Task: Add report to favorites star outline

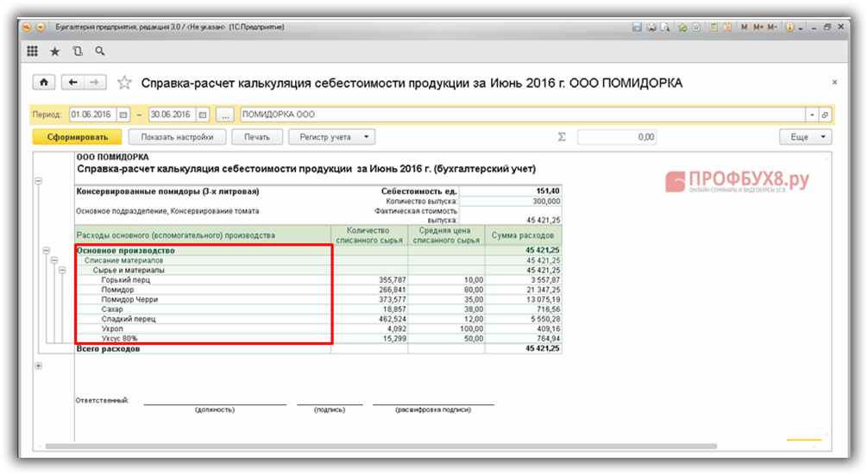Action: pos(125,84)
